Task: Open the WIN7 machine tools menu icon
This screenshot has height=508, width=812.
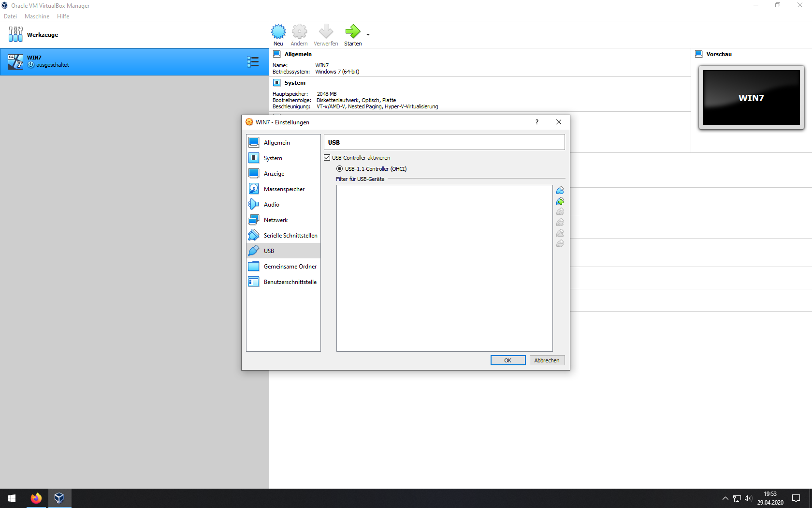Action: point(253,61)
